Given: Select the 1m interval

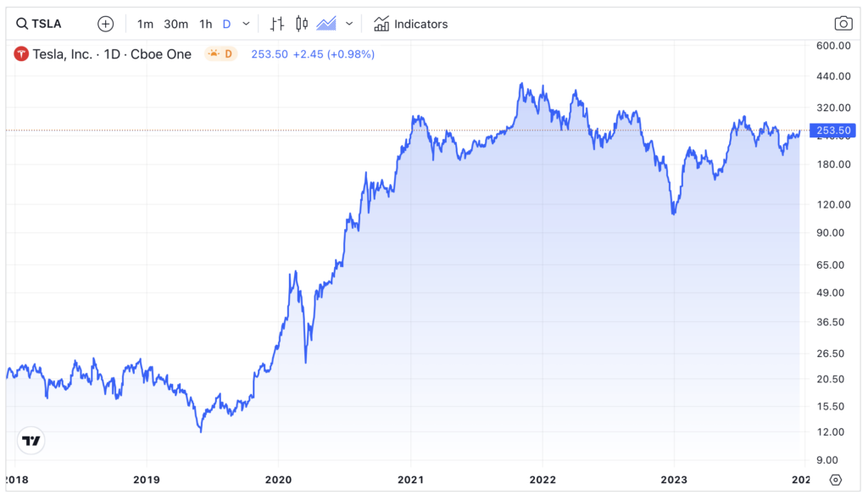Looking at the screenshot, I should point(145,24).
